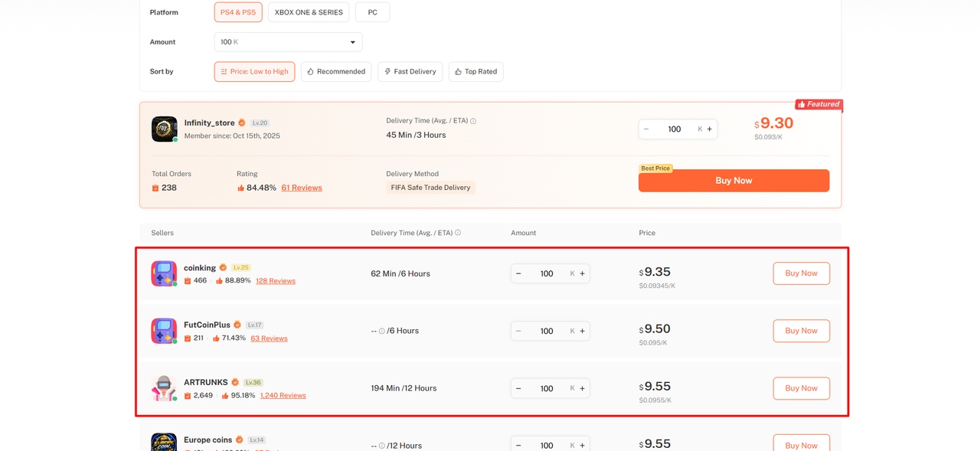Open the Amount 100 K dropdown
This screenshot has width=980, height=451.
tap(288, 42)
